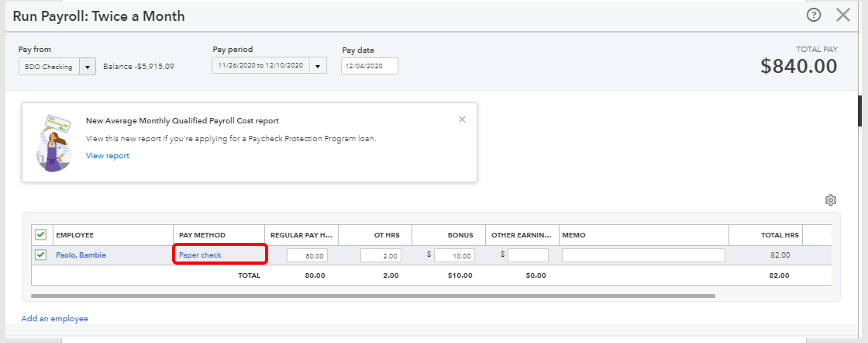Click the horizontal table scrollbar

[x=372, y=296]
